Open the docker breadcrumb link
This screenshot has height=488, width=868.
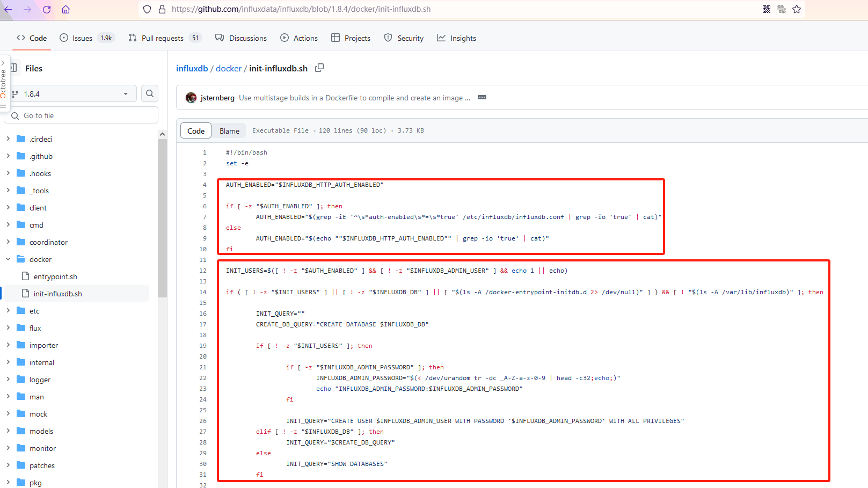point(229,68)
